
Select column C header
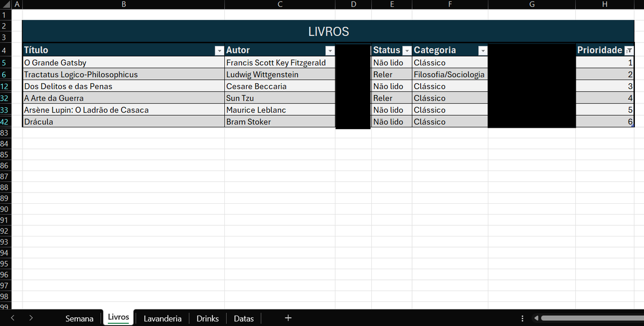click(x=280, y=4)
